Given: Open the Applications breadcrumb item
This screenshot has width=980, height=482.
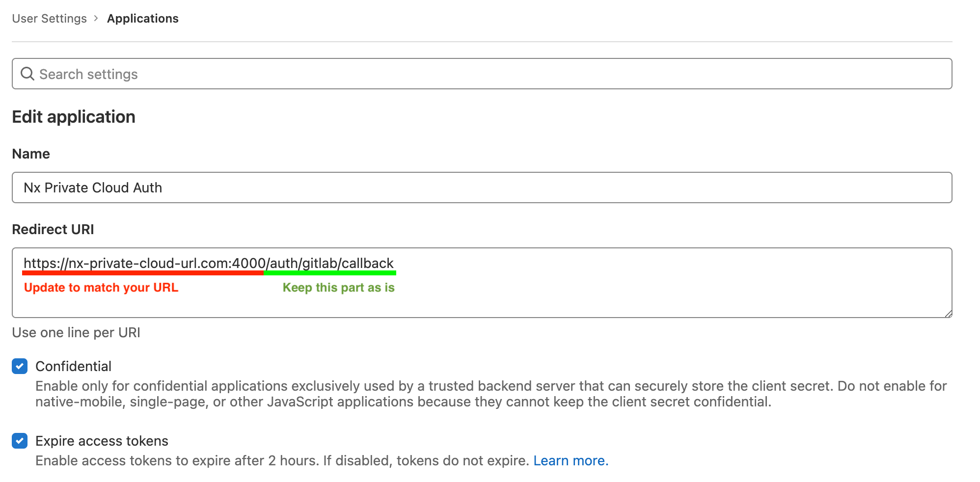Looking at the screenshot, I should coord(142,18).
